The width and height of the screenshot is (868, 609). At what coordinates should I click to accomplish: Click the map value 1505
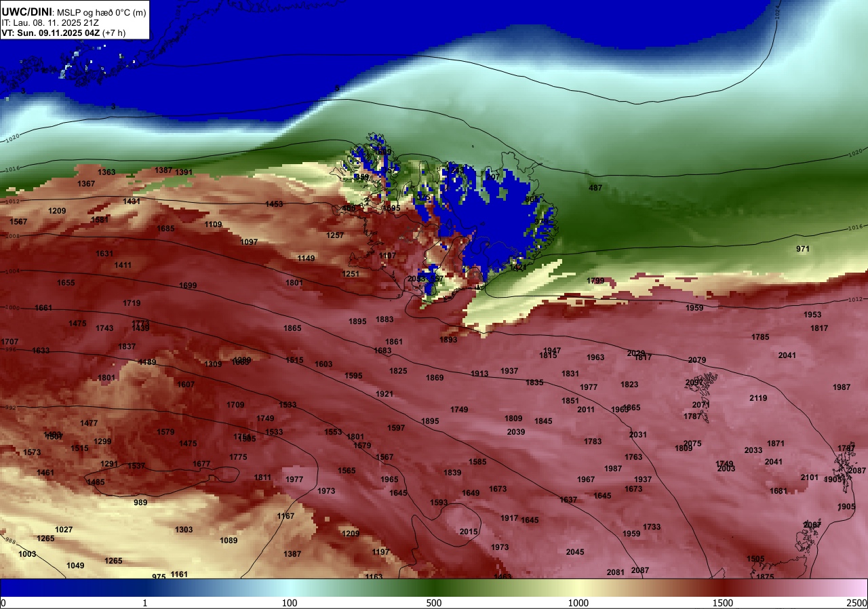pyautogui.click(x=755, y=559)
